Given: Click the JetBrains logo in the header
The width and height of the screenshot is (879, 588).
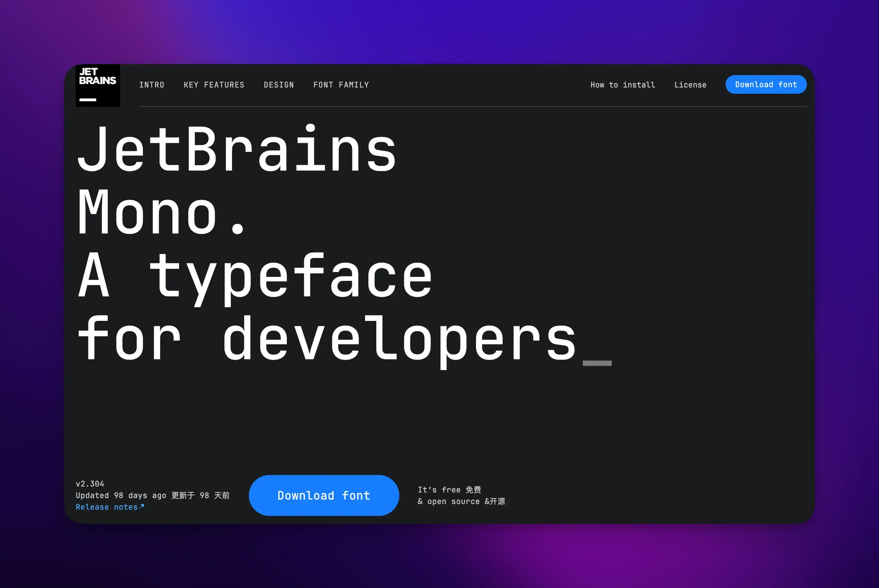Looking at the screenshot, I should [x=98, y=85].
